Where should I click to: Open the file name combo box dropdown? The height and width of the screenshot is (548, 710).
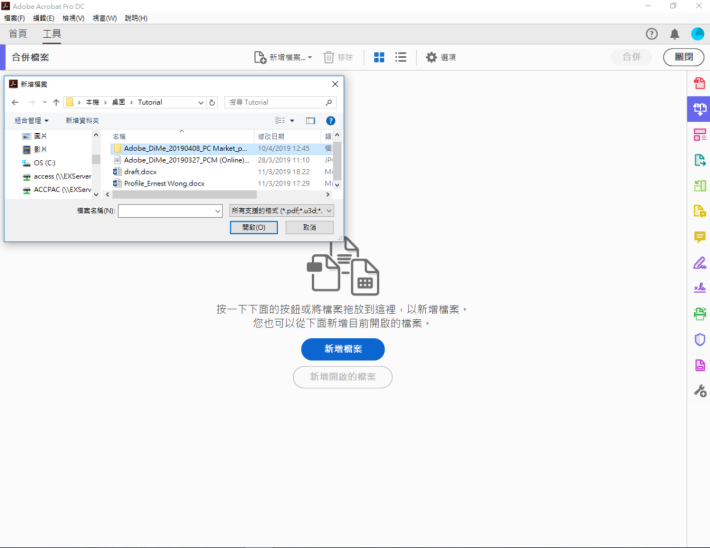[x=218, y=211]
